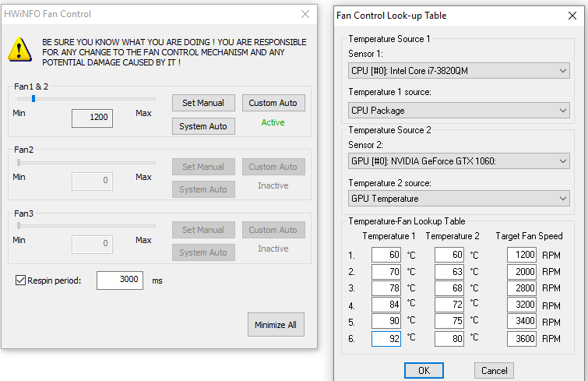Click row 5 Temperature 2 field showing 75
588x381 pixels.
449,322
